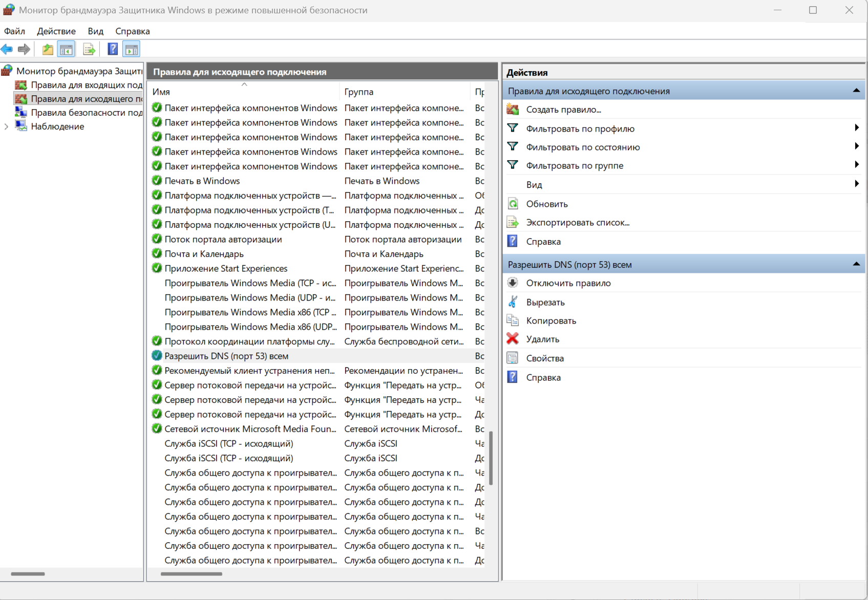Open the Файл menu

point(14,31)
